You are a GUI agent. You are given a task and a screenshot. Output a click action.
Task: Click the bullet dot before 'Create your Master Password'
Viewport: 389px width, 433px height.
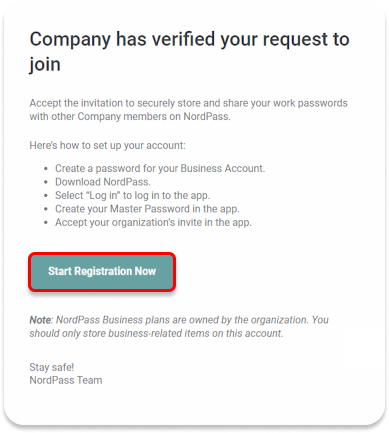46,210
